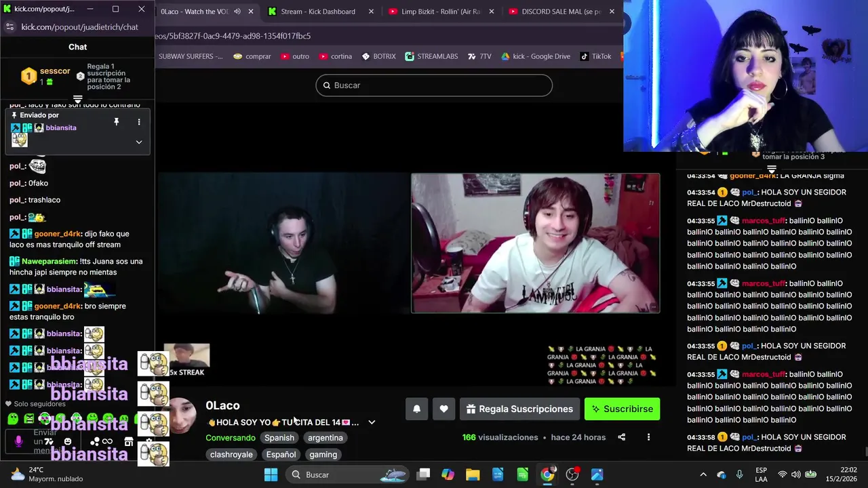The height and width of the screenshot is (488, 868).
Task: Open the shop storefront icon under chat
Action: click(x=129, y=441)
